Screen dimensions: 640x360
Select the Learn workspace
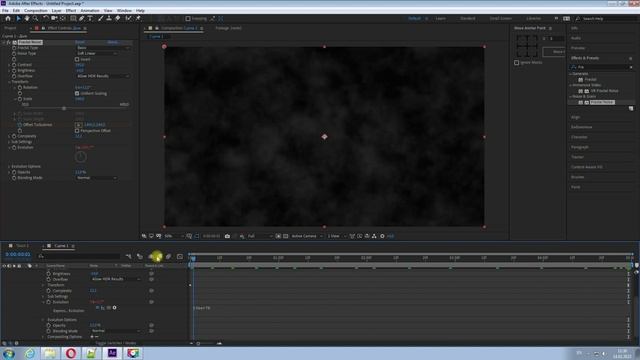pos(440,18)
